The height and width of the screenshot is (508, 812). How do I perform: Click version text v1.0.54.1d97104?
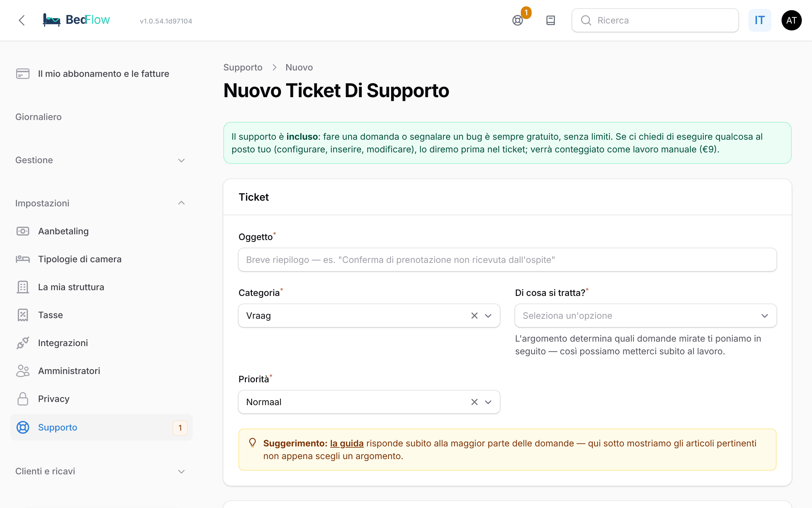pyautogui.click(x=166, y=21)
